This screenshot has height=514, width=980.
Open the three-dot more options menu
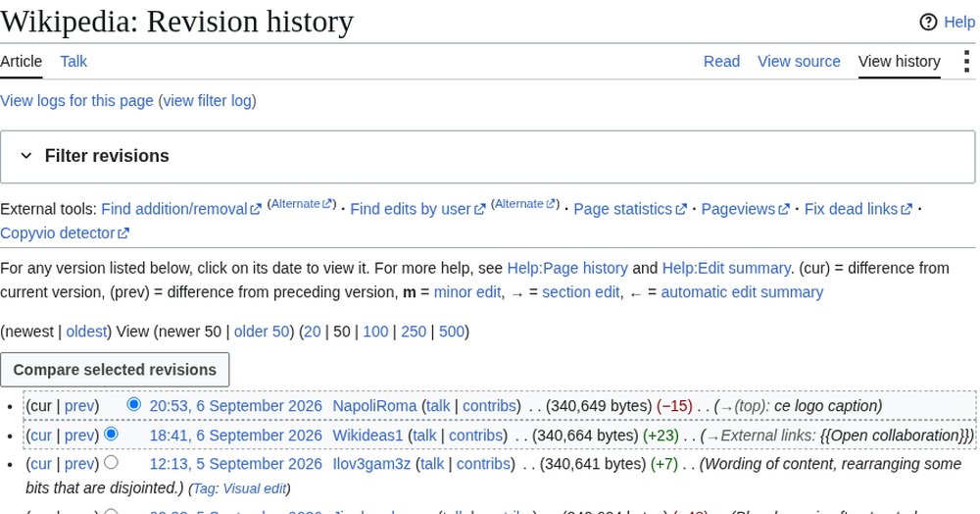point(966,61)
